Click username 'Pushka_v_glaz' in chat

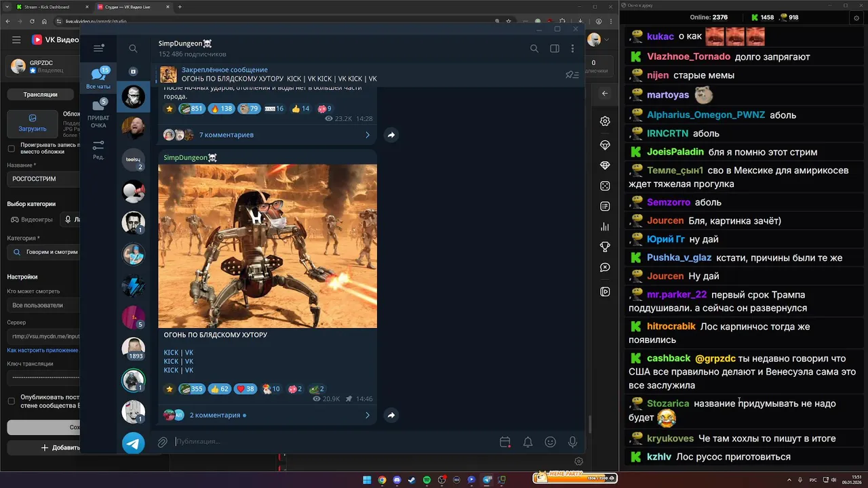[x=679, y=258]
